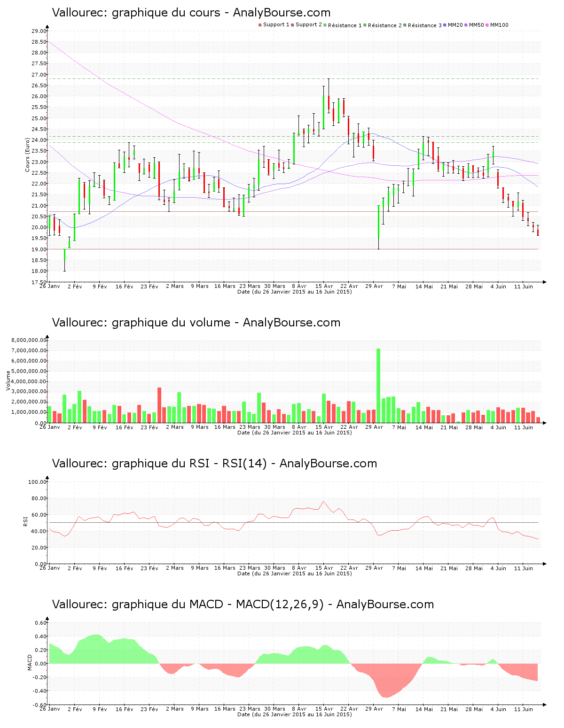
Task: Click the 19.00 price axis value
Action: (x=39, y=249)
